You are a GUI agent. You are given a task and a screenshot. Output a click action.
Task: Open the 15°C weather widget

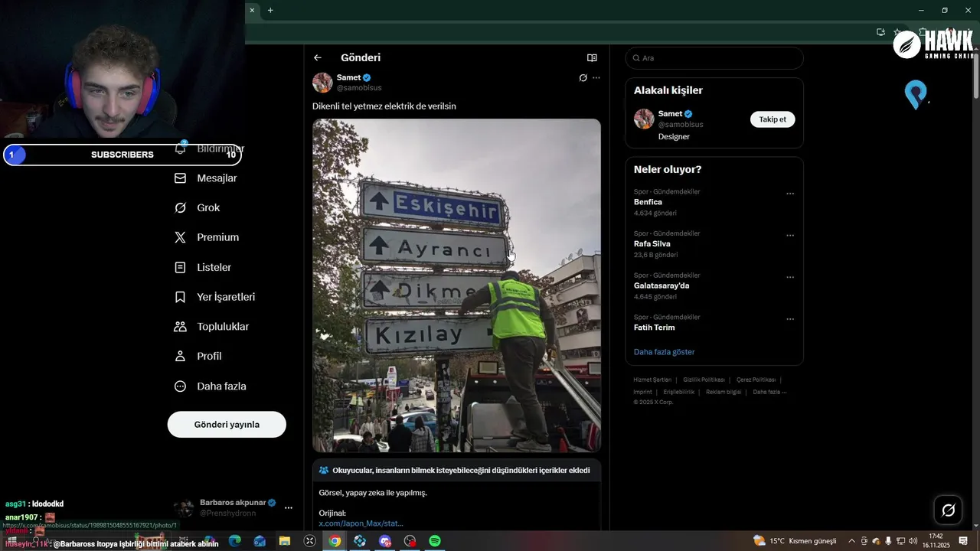click(x=794, y=541)
